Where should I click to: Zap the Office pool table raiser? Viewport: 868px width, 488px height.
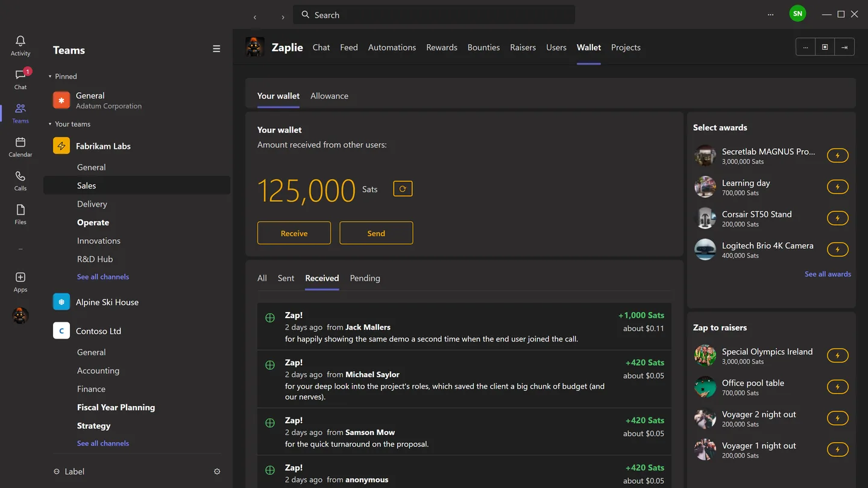837,387
